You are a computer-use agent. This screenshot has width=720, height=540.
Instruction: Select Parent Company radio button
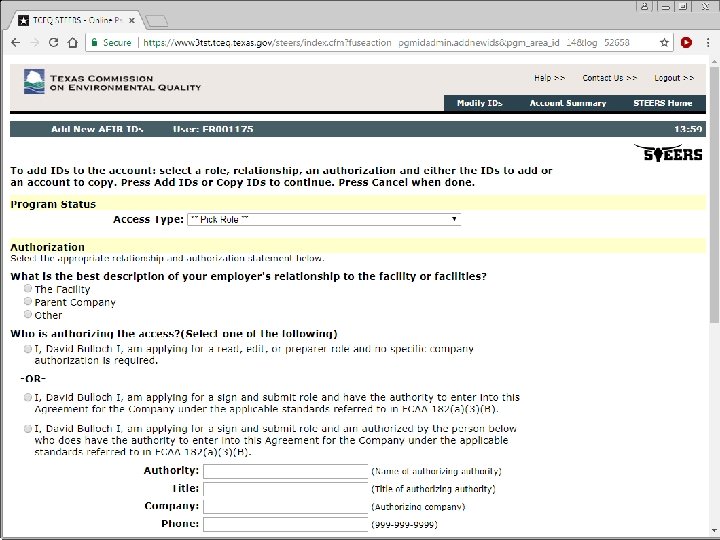click(x=28, y=301)
